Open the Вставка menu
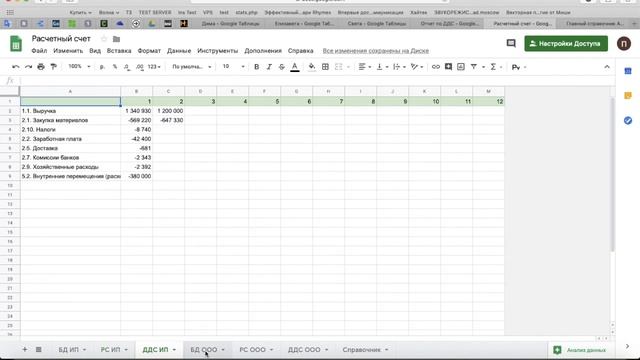 click(119, 51)
